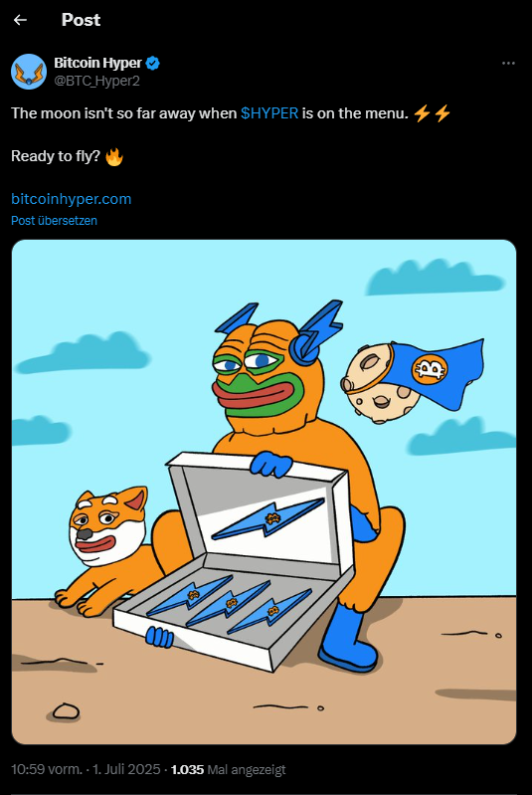The height and width of the screenshot is (795, 532).
Task: Open the @BTC_Hyper2 handle link
Action: [96, 81]
